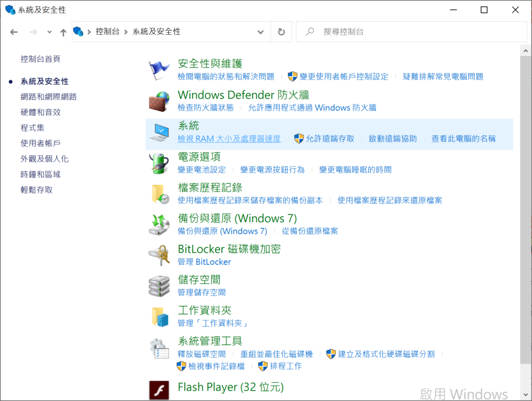Click 檢閱電腦的狀態和解決問題 link

click(226, 77)
